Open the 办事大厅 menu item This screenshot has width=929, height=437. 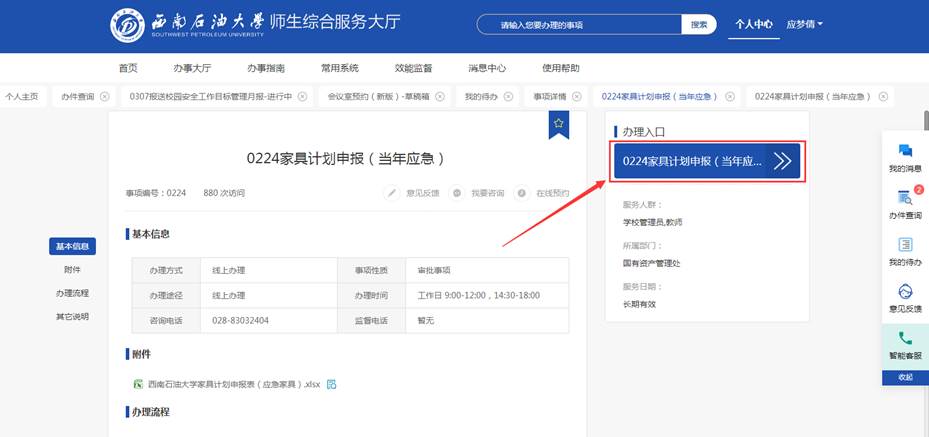pyautogui.click(x=192, y=68)
